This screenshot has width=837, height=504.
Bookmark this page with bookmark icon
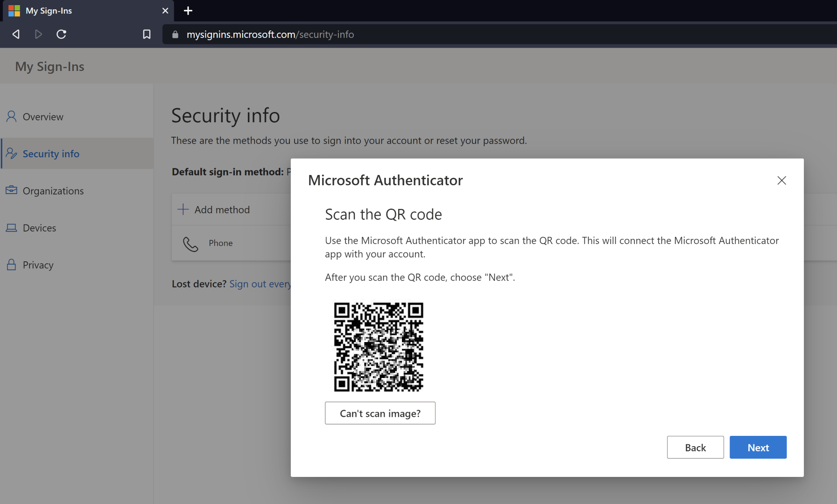click(147, 34)
